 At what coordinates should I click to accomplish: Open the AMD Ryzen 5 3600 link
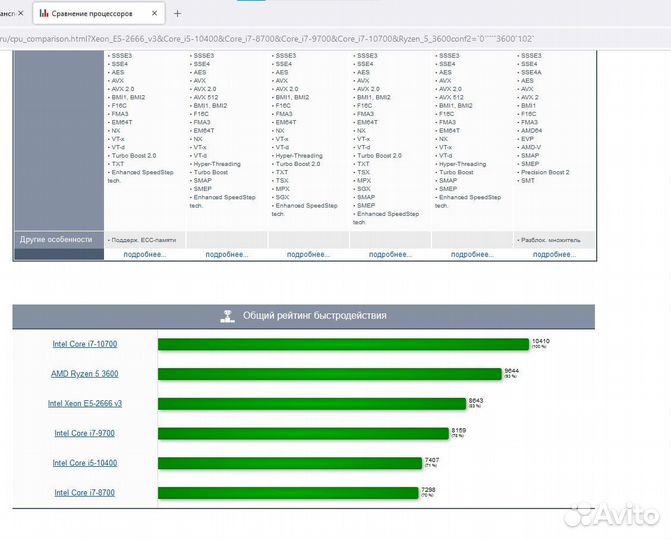85,374
